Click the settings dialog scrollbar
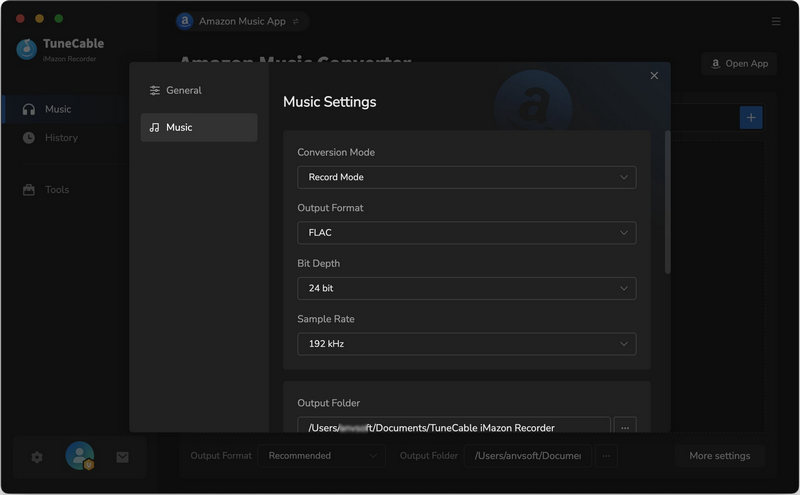 (x=667, y=202)
